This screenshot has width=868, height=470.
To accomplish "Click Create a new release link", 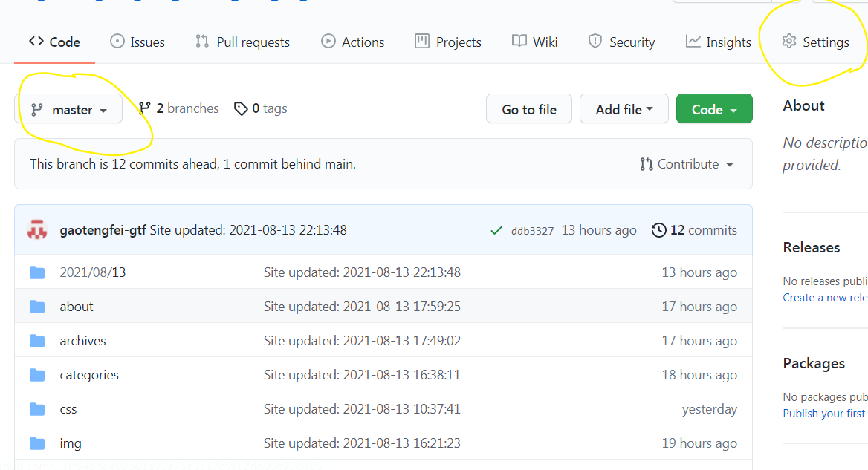I will (826, 298).
